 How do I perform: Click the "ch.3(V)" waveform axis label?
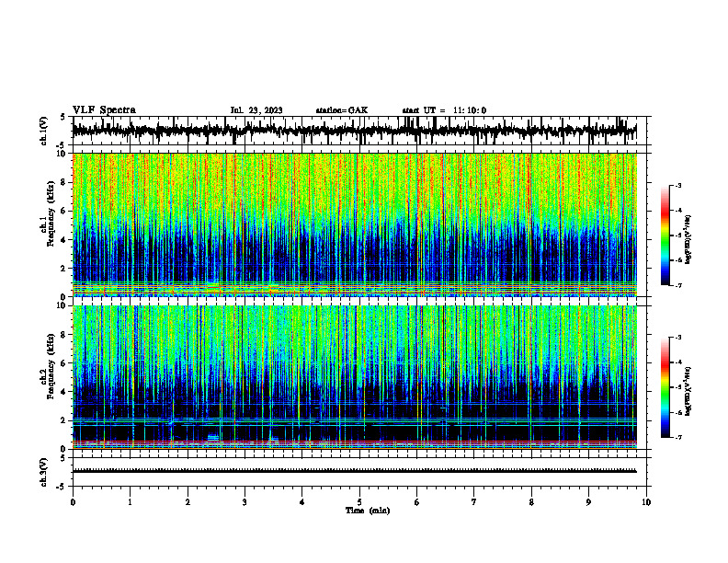(44, 473)
